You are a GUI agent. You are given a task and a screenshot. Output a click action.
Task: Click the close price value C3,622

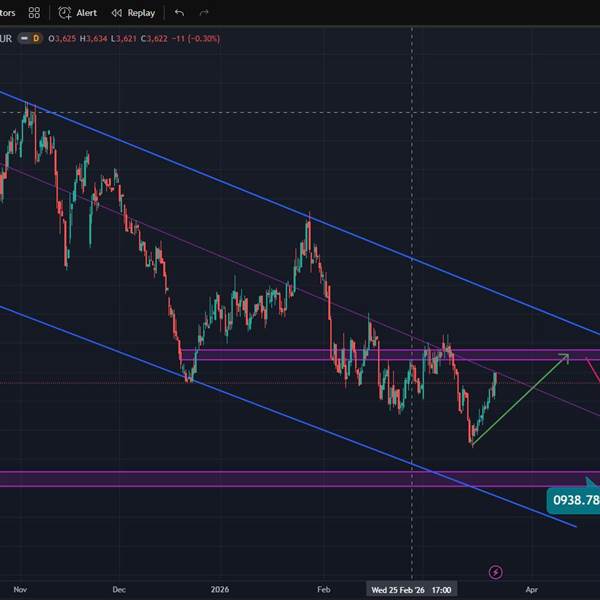tap(154, 39)
